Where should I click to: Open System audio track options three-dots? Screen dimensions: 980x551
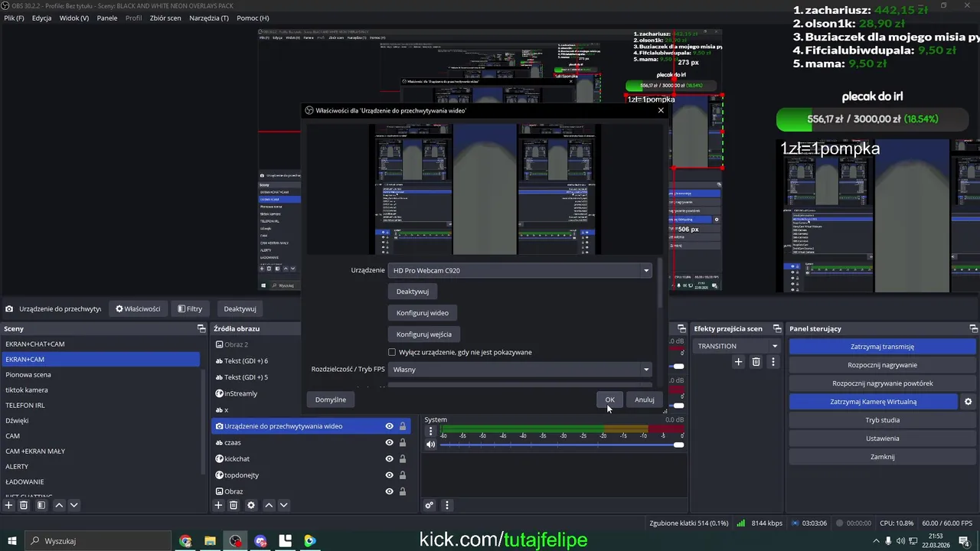tap(430, 432)
